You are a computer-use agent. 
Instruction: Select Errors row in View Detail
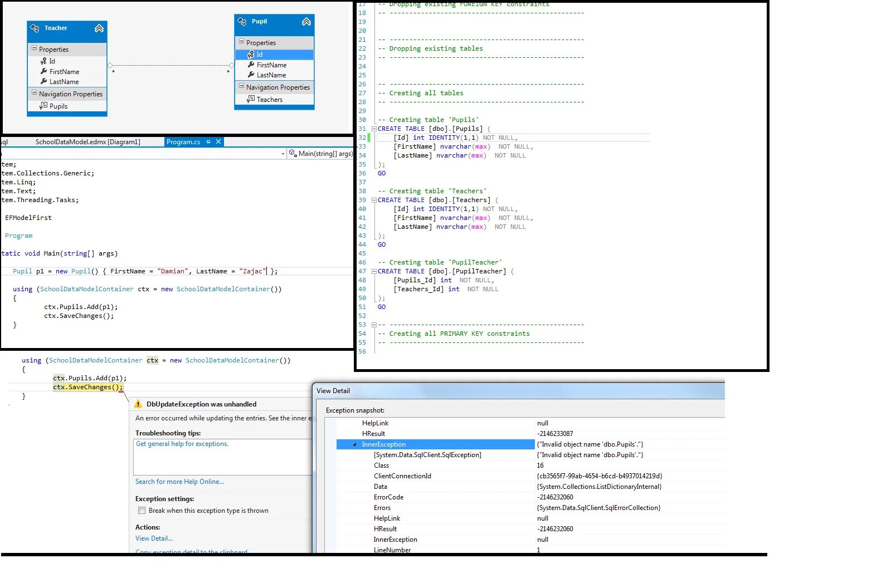click(x=529, y=508)
